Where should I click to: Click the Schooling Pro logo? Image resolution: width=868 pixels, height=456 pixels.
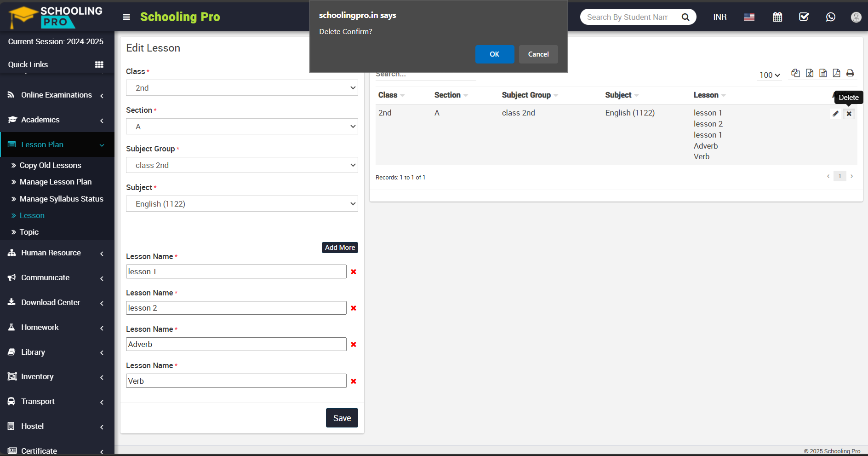(x=56, y=17)
